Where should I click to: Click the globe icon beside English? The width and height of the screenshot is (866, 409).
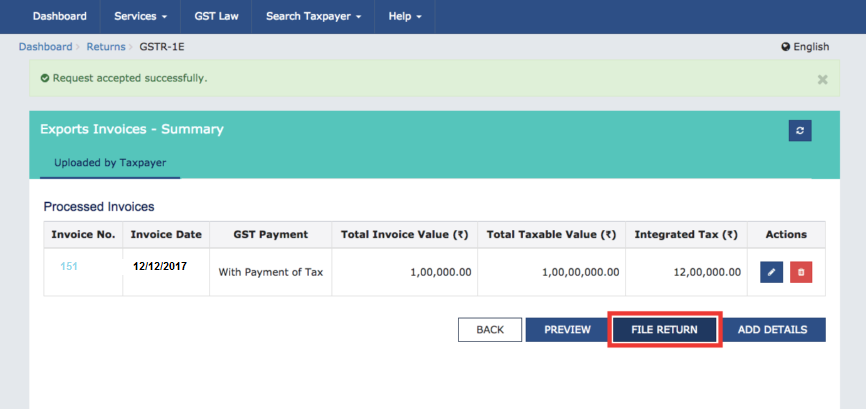[x=785, y=47]
